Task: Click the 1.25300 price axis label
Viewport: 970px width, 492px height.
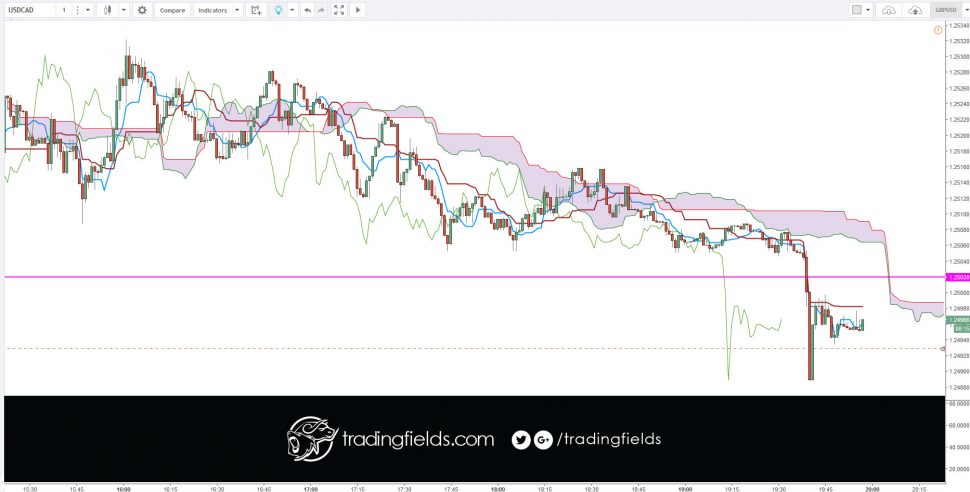Action: pyautogui.click(x=960, y=57)
